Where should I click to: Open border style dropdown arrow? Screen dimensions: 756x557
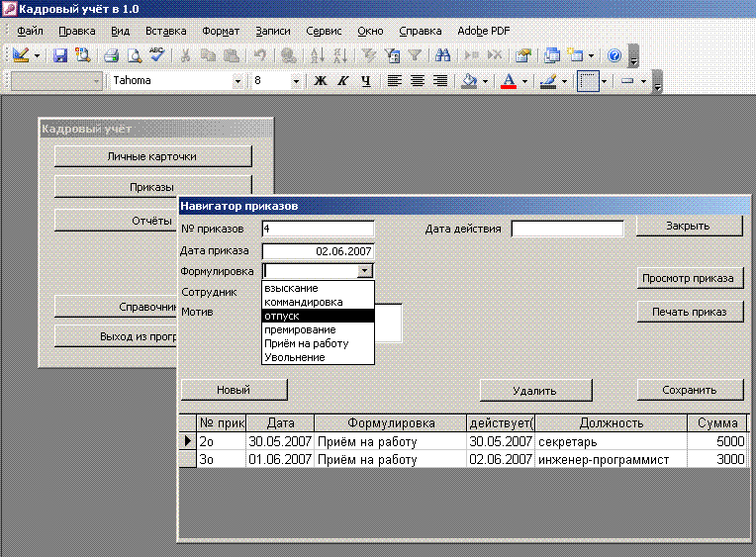tap(605, 81)
